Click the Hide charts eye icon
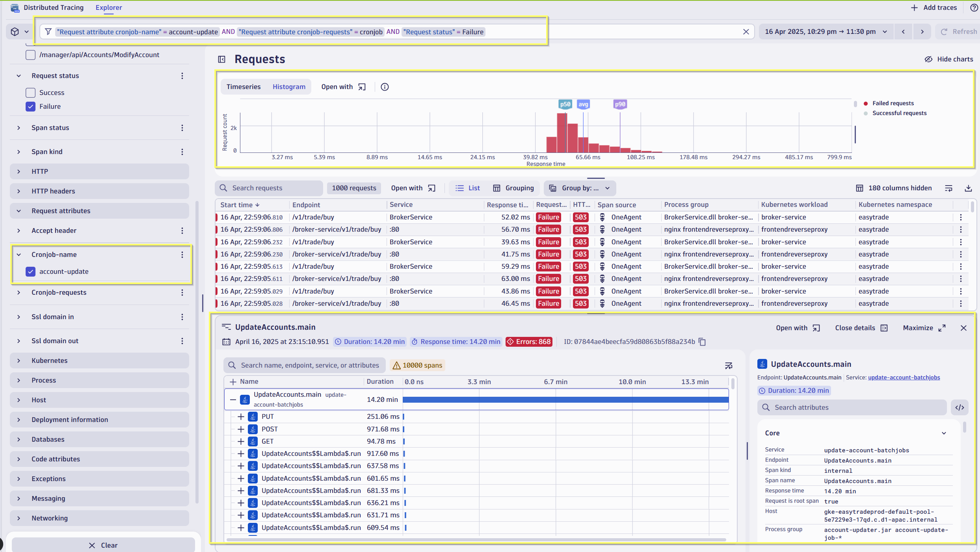Image resolution: width=980 pixels, height=552 pixels. pyautogui.click(x=928, y=59)
